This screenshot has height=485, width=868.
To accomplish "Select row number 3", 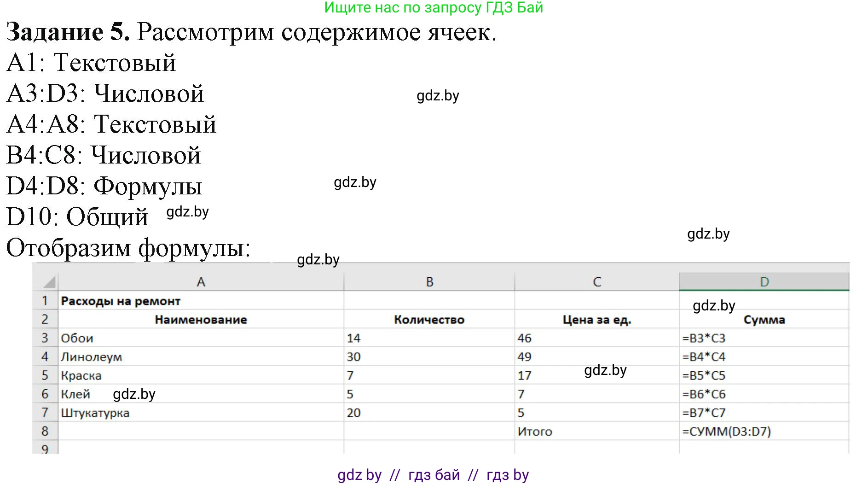I will (x=45, y=338).
